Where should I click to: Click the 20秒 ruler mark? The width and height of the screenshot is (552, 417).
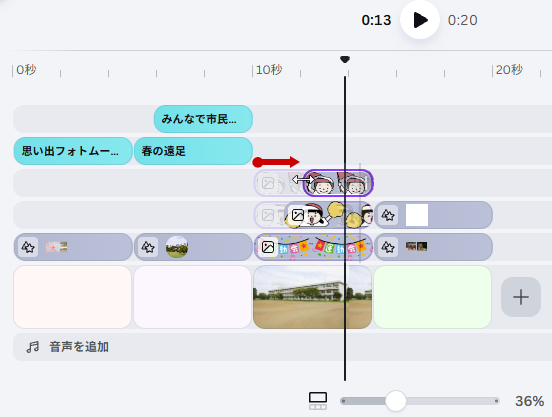509,70
